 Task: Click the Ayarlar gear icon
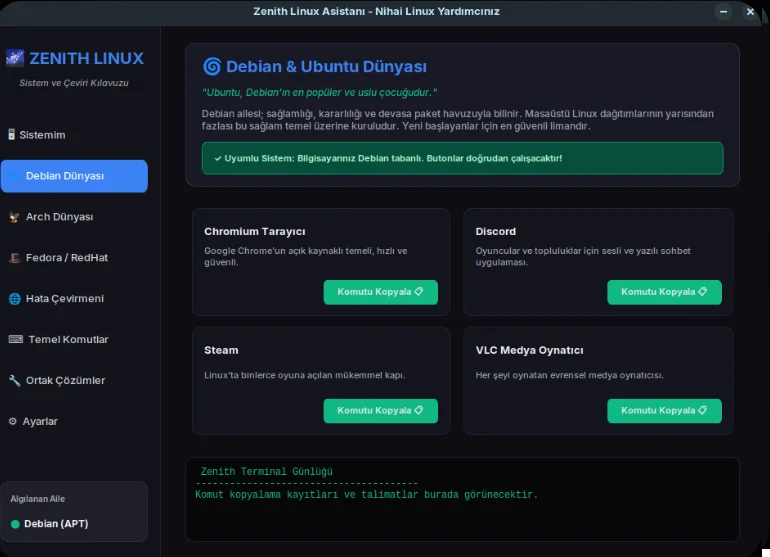click(13, 421)
